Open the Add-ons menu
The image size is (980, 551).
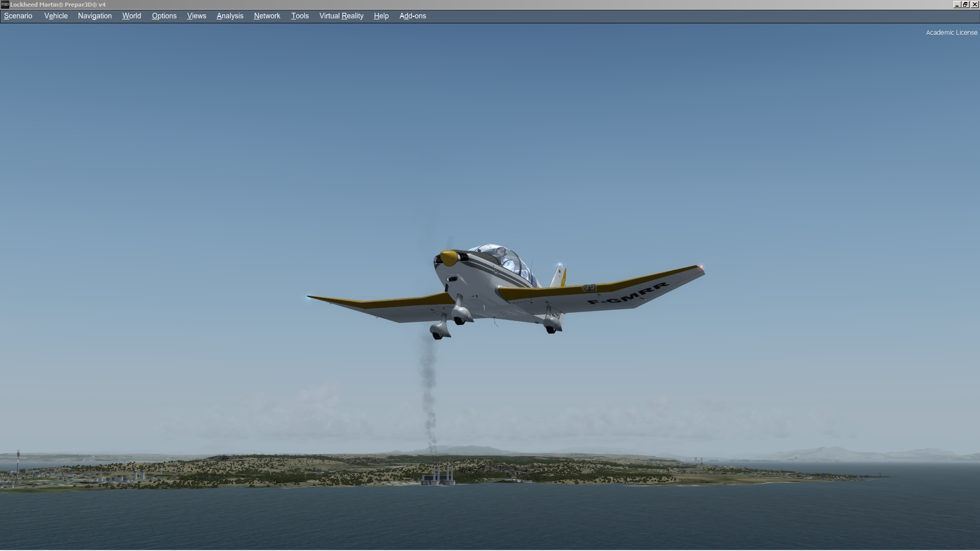413,16
